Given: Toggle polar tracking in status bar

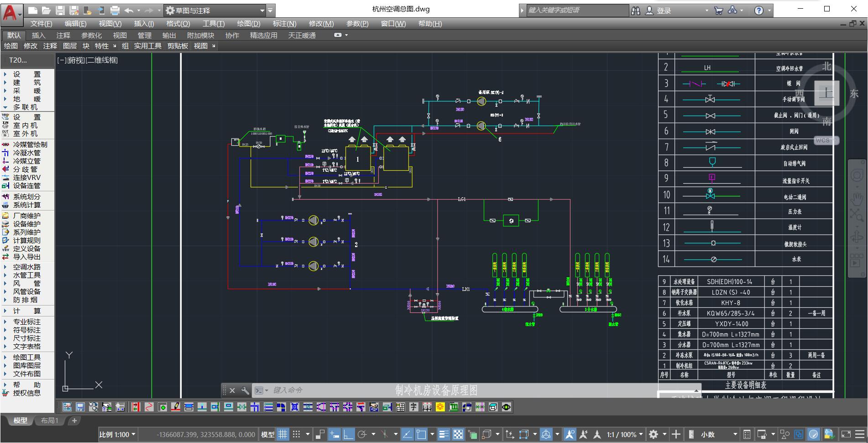Looking at the screenshot, I should (362, 434).
